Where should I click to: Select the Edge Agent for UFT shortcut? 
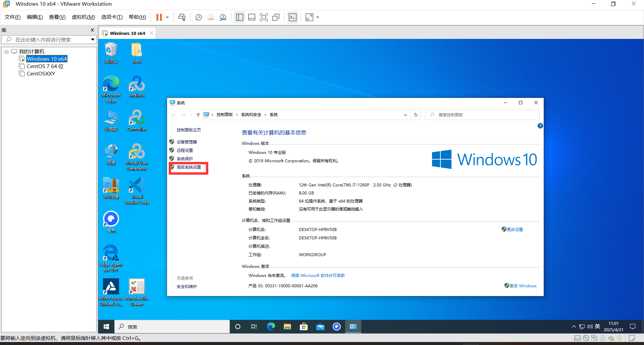pyautogui.click(x=111, y=258)
